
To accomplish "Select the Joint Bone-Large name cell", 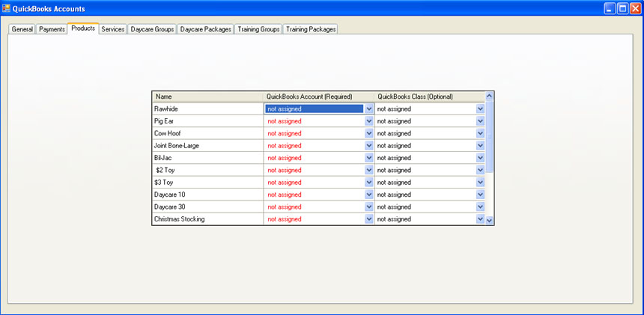I will click(x=208, y=146).
